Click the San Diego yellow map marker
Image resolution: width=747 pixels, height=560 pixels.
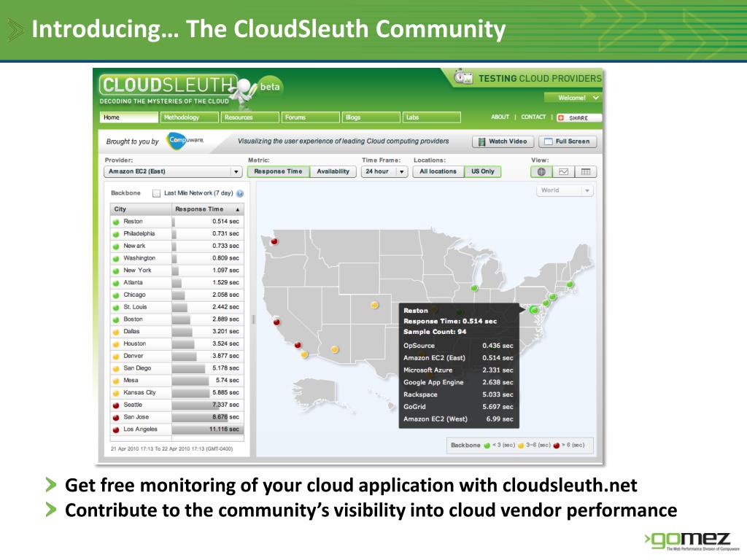(x=304, y=354)
